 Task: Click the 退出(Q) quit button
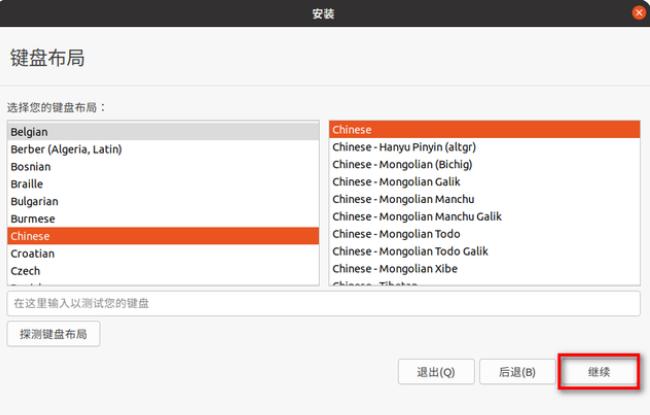click(x=436, y=372)
